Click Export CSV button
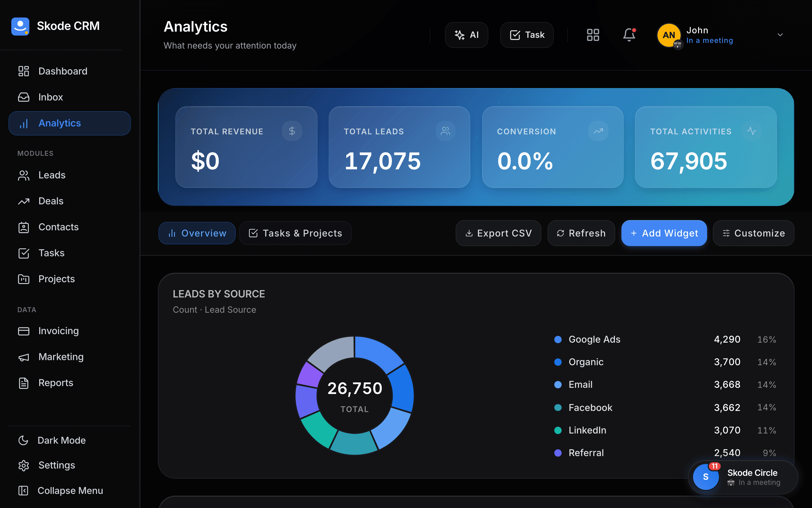Screen dimensions: 812x508 (x=498, y=233)
